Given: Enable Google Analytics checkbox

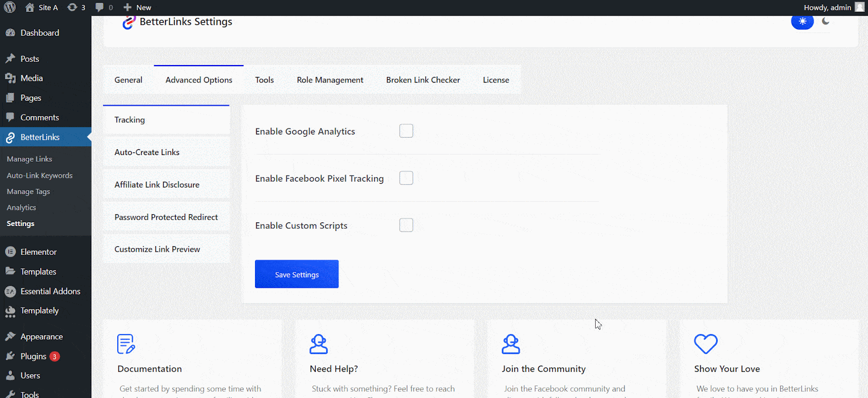Looking at the screenshot, I should click(x=406, y=131).
